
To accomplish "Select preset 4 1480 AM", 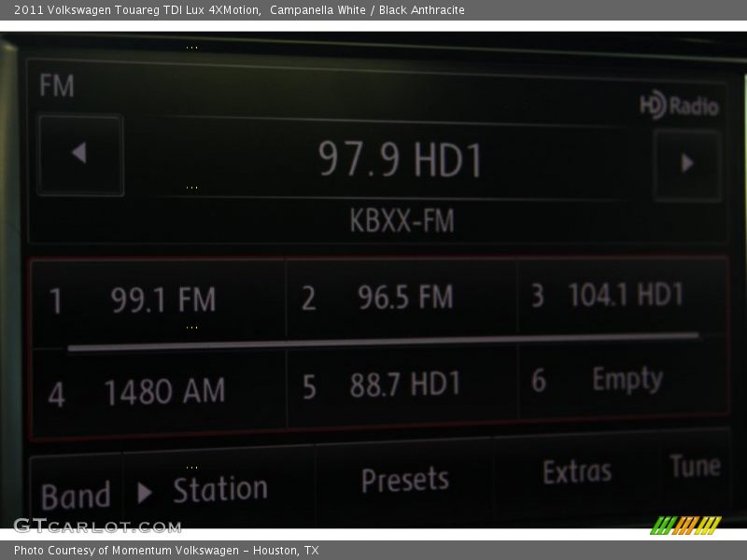I will point(159,391).
